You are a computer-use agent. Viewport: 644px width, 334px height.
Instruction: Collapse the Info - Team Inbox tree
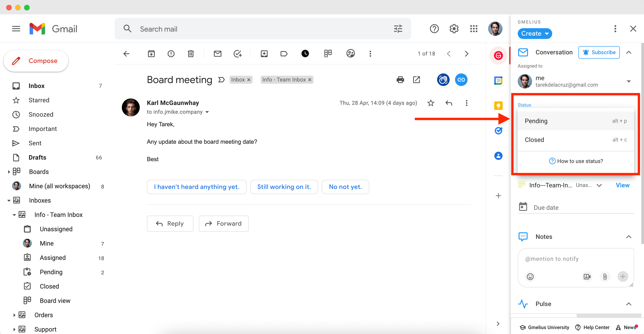[x=14, y=215]
